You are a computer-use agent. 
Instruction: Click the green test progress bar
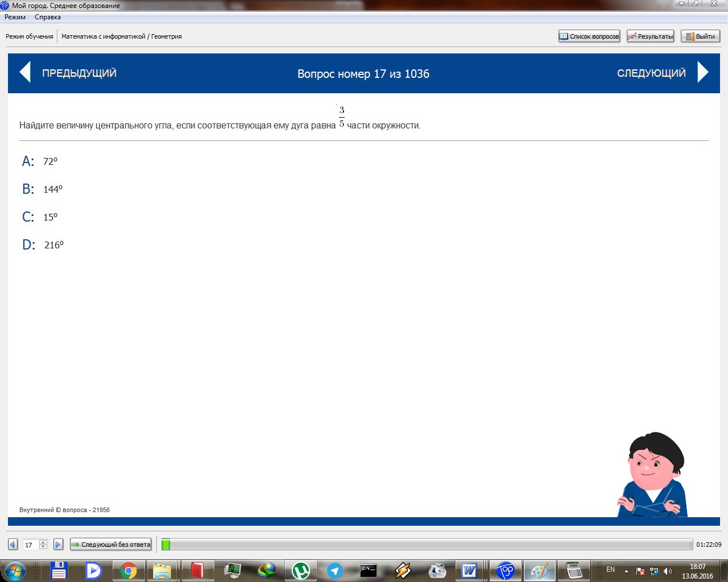tap(427, 544)
